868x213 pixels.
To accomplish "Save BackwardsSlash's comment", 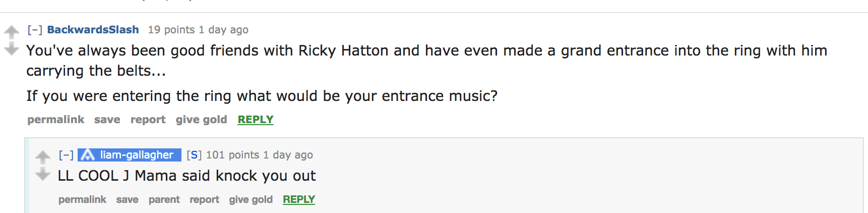I will pyautogui.click(x=107, y=120).
